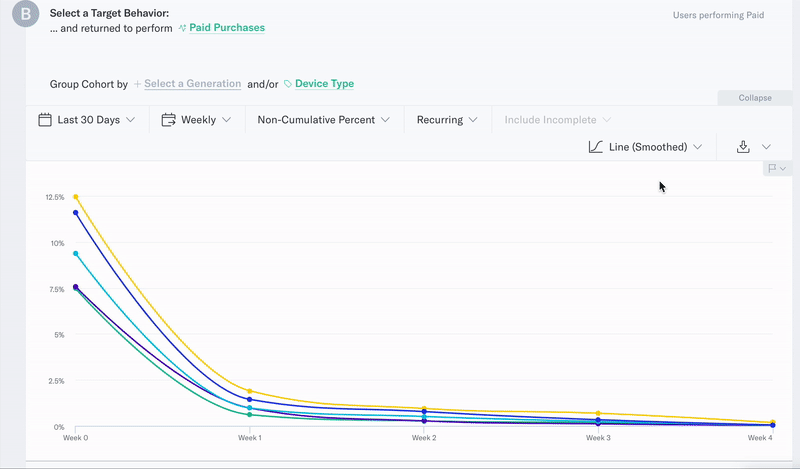
Task: Open the Include Incomplete dropdown
Action: pos(557,120)
